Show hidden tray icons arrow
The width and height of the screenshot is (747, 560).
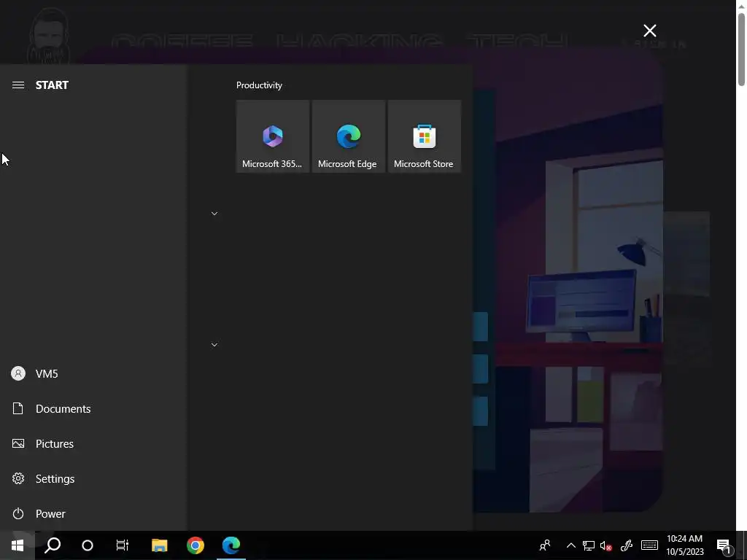[x=570, y=545]
